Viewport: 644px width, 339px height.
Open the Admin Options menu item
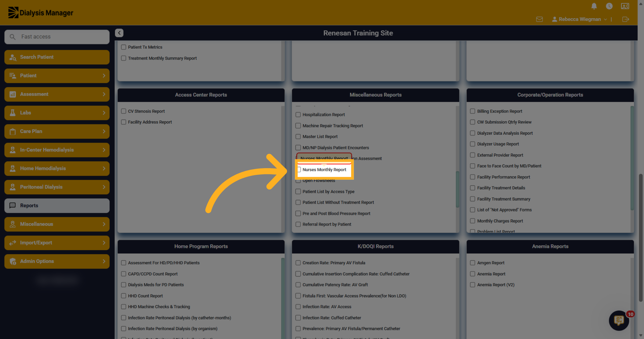click(57, 261)
